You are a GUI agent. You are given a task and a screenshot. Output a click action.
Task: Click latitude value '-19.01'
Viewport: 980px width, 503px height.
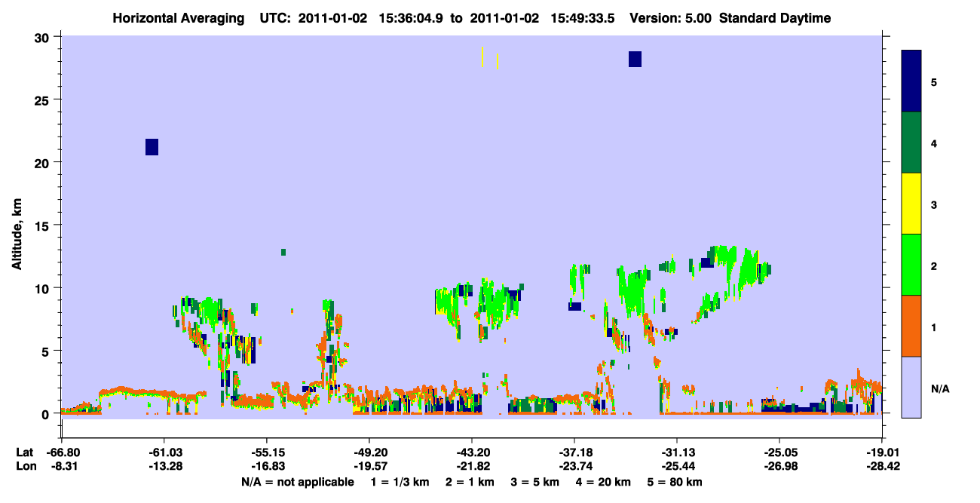pyautogui.click(x=881, y=452)
